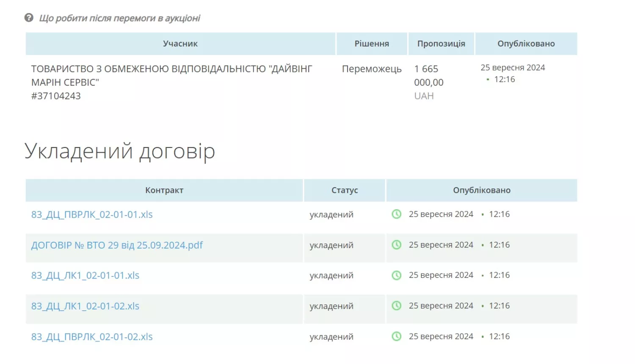Select 'Опубліковано' header in contract table

tap(482, 190)
